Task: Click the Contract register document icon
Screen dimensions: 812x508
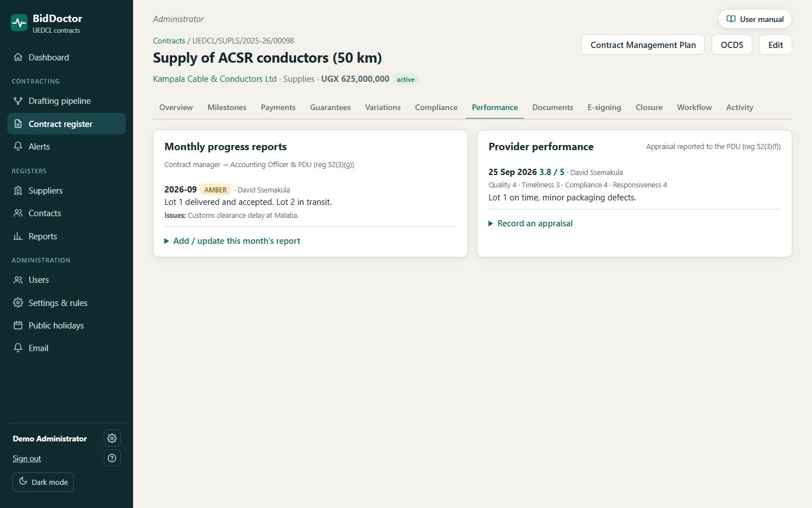Action: 18,124
